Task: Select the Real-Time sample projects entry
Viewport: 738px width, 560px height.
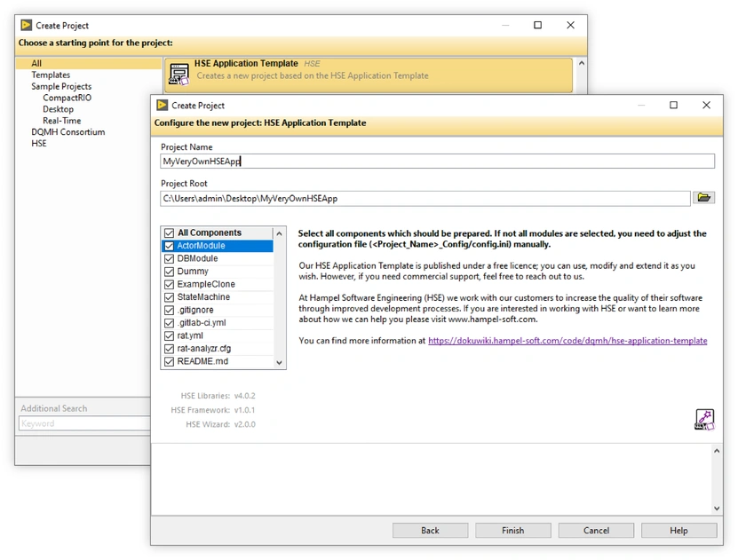Action: click(x=62, y=120)
